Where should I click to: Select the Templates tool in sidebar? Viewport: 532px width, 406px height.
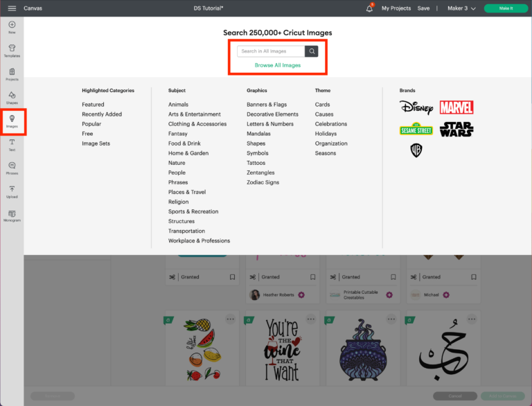tap(12, 50)
